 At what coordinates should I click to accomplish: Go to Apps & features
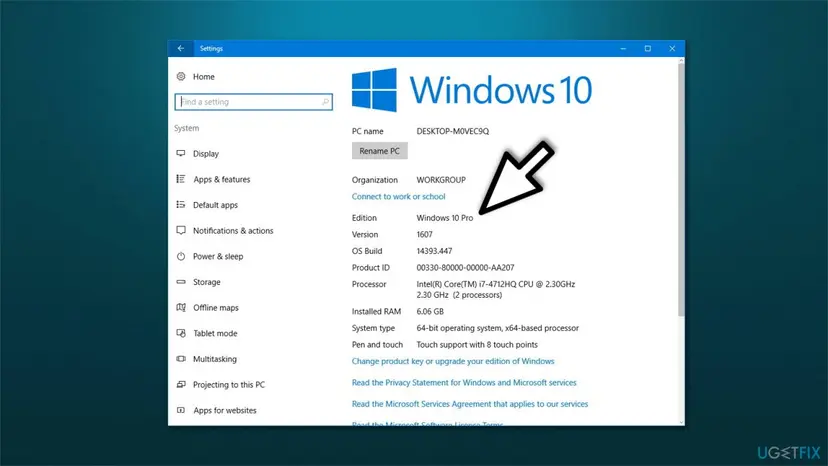tap(221, 180)
